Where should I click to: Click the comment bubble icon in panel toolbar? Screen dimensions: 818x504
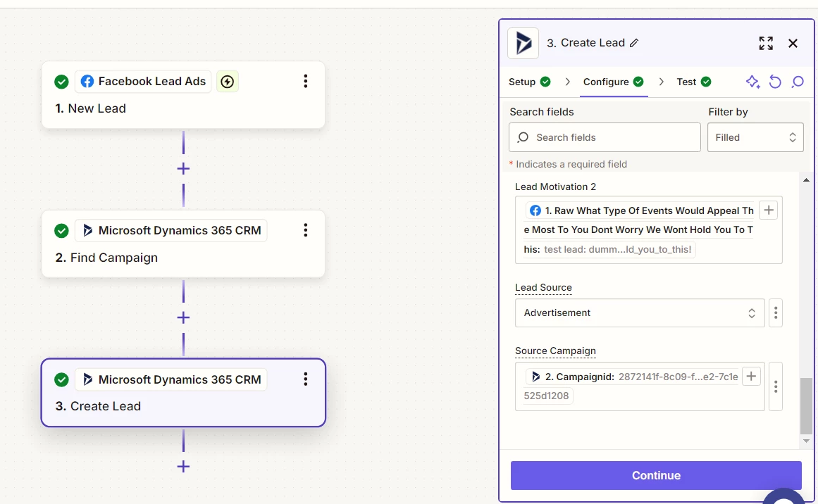(798, 82)
